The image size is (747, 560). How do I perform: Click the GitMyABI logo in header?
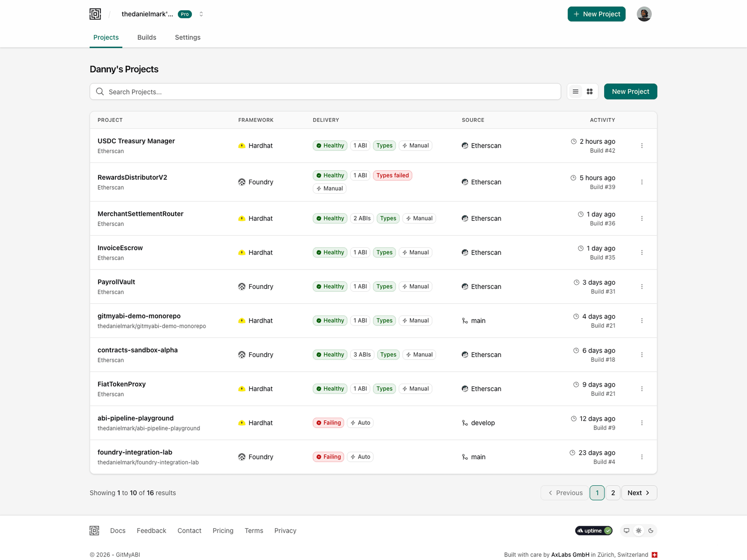(95, 14)
